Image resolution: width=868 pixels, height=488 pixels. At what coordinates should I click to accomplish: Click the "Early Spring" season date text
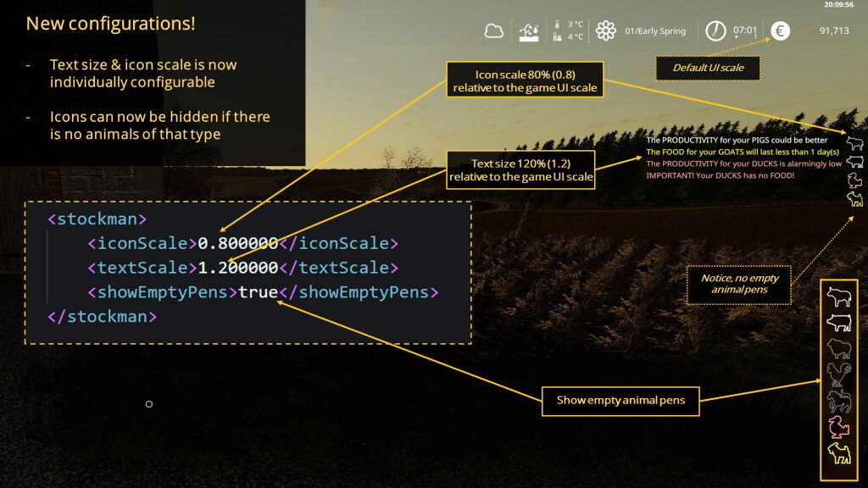tap(655, 31)
